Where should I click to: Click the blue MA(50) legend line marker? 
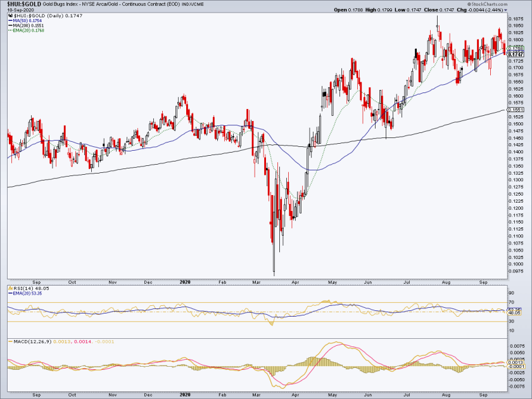coord(10,21)
